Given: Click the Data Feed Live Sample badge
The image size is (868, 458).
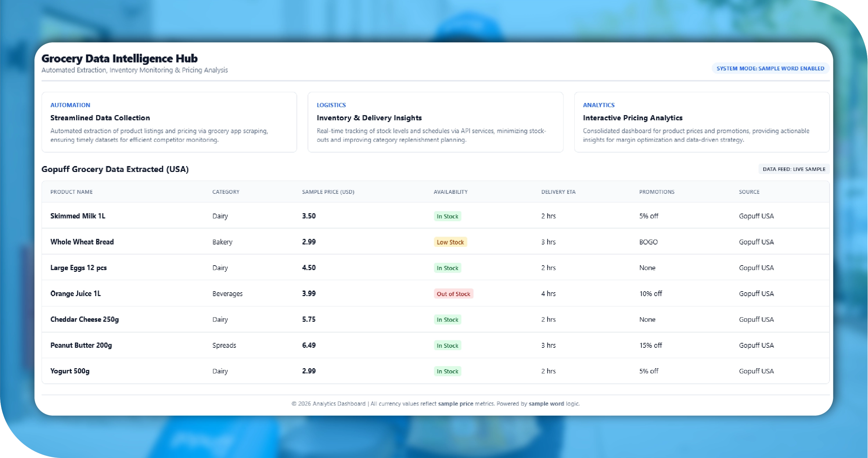Looking at the screenshot, I should click(794, 169).
